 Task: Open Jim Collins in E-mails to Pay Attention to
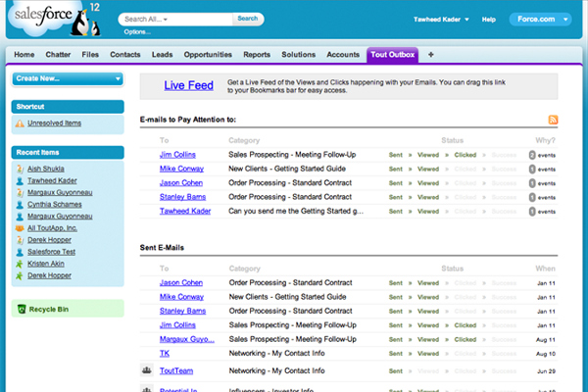coord(177,155)
